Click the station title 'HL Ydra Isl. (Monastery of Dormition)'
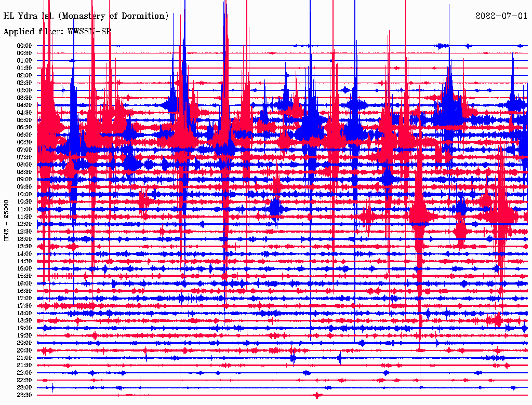Viewport: 532px width, 405px height. point(86,16)
